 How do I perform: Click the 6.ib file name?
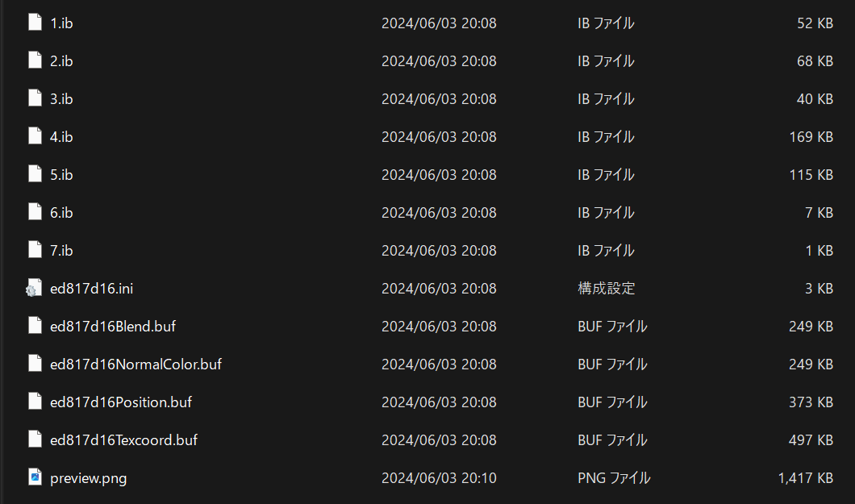pyautogui.click(x=61, y=213)
